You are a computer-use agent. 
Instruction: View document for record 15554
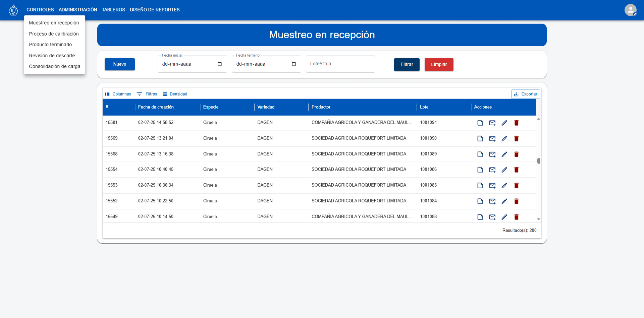(x=480, y=170)
